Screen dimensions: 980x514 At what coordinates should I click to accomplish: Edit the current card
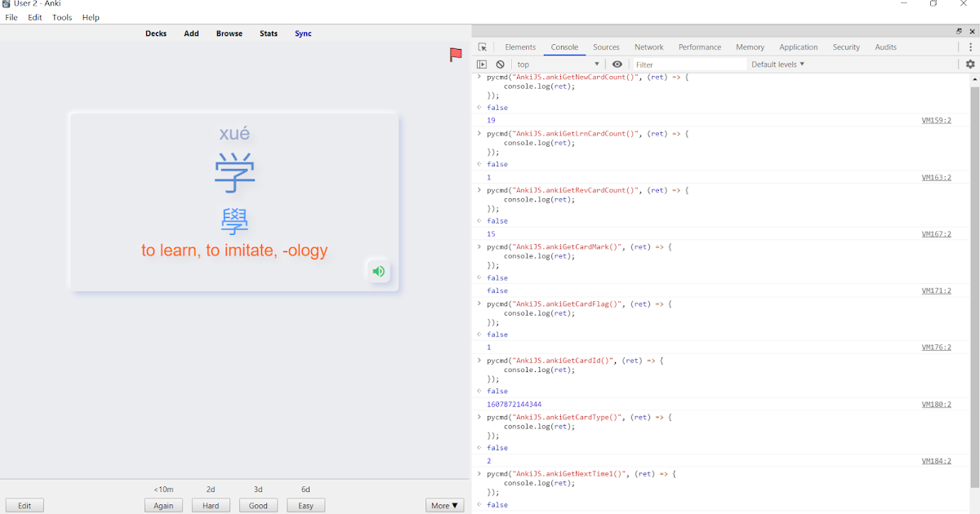[24, 505]
